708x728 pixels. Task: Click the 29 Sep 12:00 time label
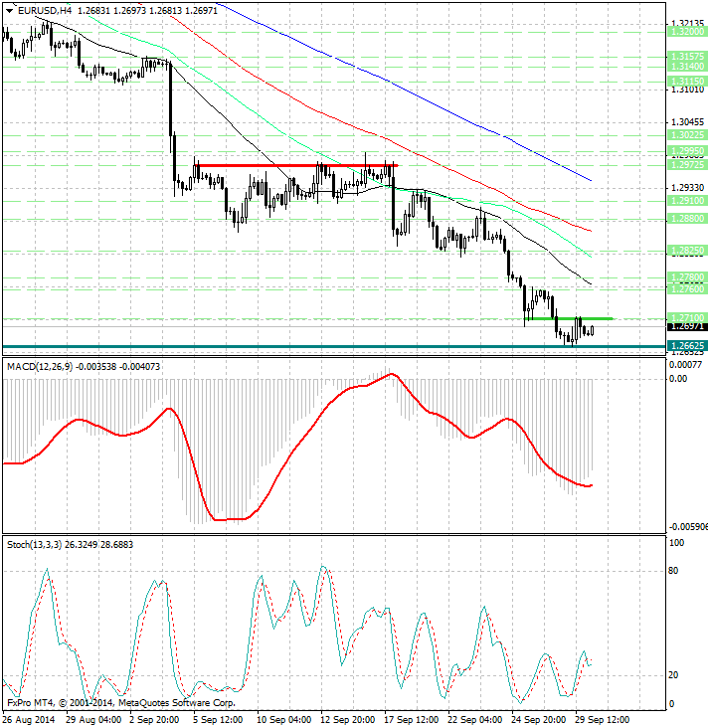603,720
